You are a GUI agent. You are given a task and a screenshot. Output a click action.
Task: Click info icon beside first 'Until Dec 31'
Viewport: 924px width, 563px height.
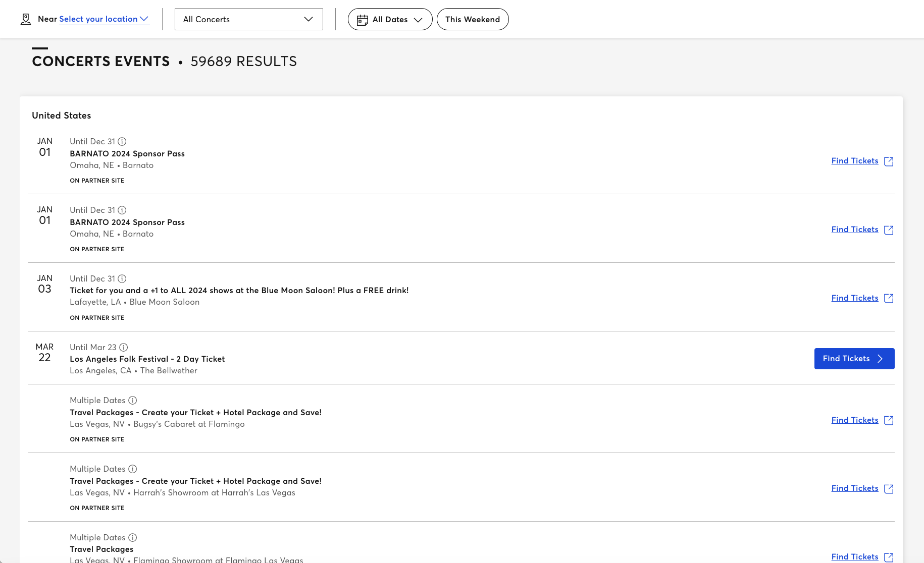[122, 142]
